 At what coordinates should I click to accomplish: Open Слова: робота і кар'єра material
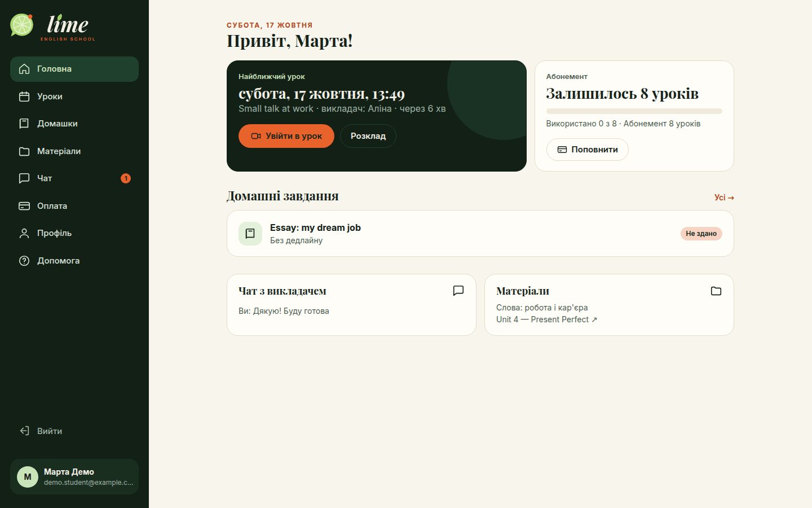(542, 308)
